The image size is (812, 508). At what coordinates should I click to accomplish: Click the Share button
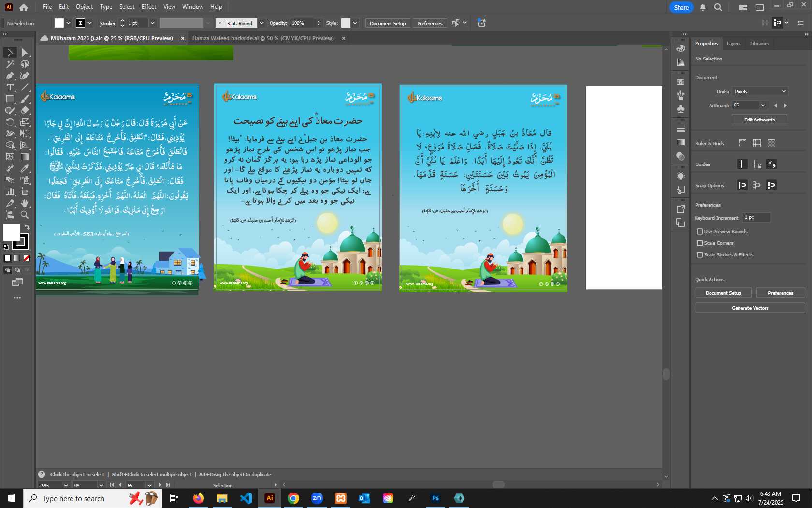coord(681,7)
